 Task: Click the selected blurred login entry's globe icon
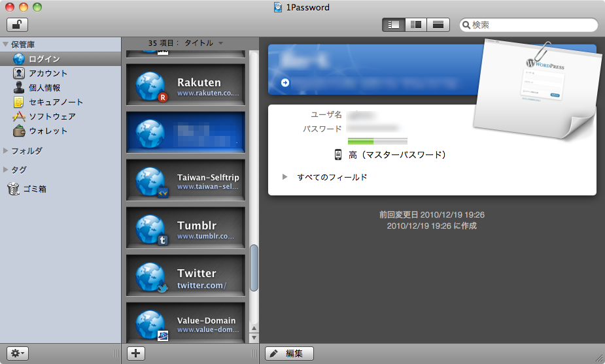[x=150, y=133]
